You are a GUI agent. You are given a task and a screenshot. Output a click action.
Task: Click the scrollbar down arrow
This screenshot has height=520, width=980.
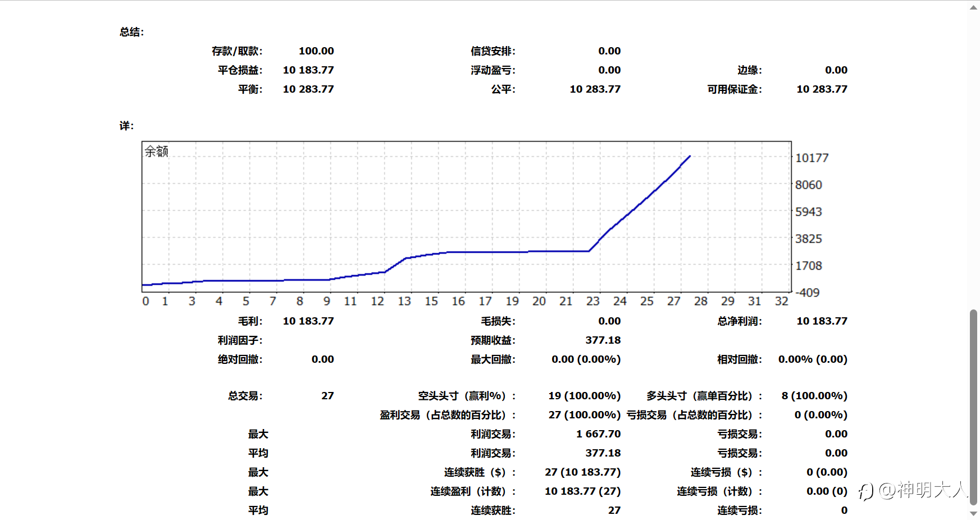pos(973,513)
